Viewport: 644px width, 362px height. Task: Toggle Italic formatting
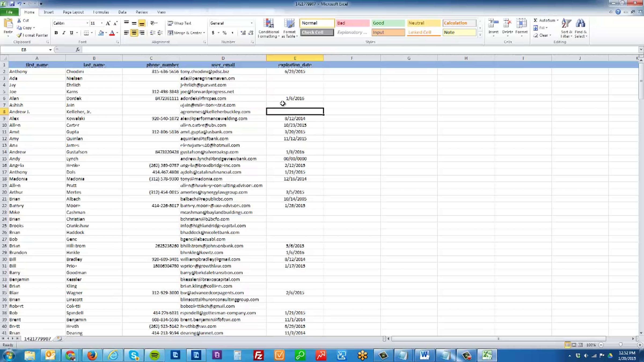[64, 33]
